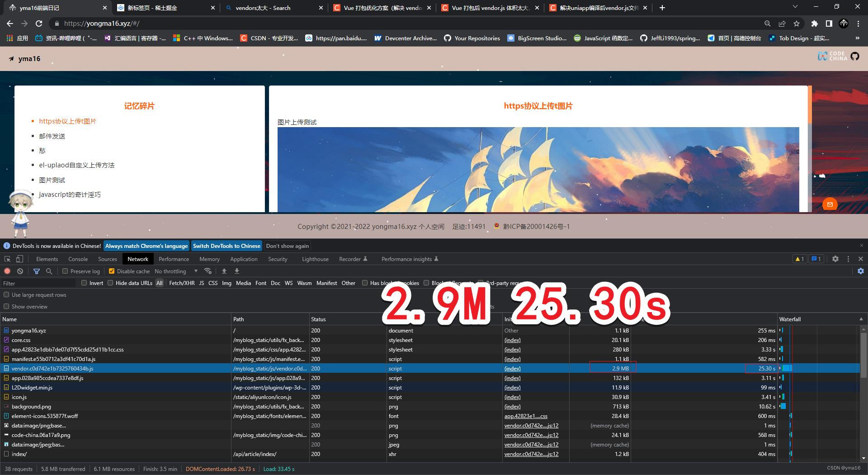The width and height of the screenshot is (868, 475).
Task: Click the Don't show again button
Action: tap(288, 246)
